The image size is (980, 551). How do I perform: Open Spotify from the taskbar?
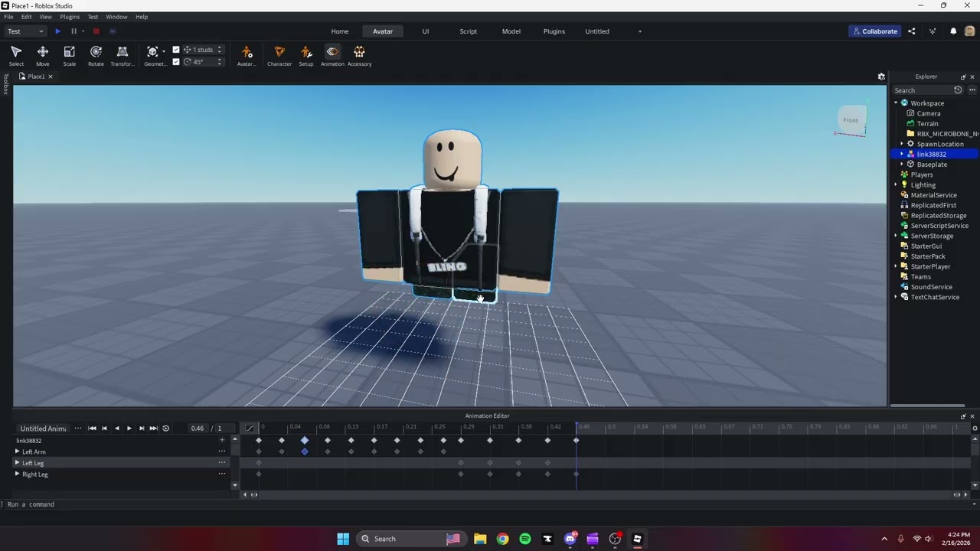[525, 539]
